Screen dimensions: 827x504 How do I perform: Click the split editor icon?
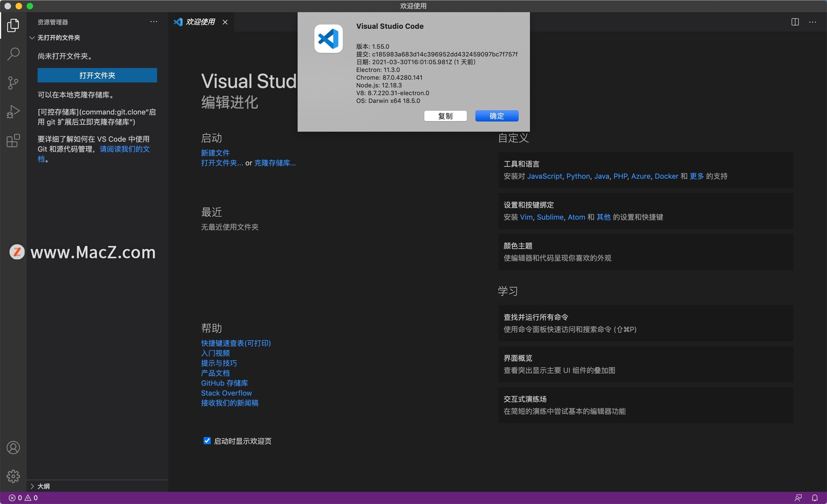point(795,22)
